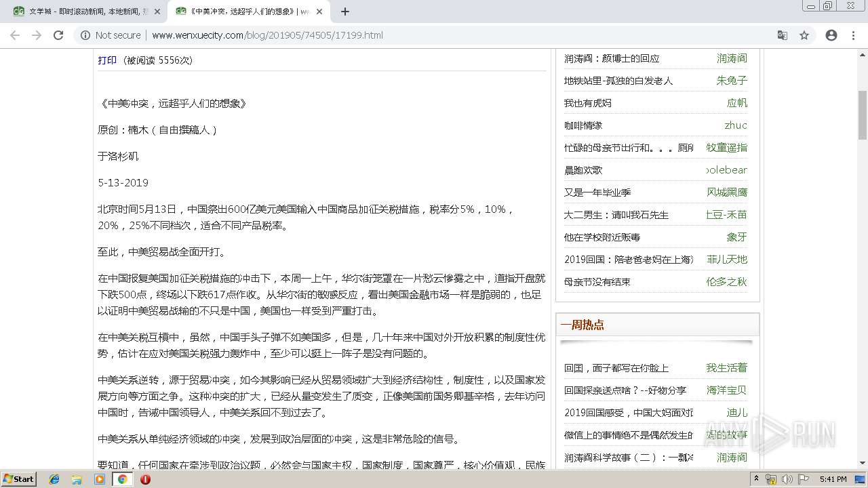Click the scrollbar down arrow

[863, 463]
